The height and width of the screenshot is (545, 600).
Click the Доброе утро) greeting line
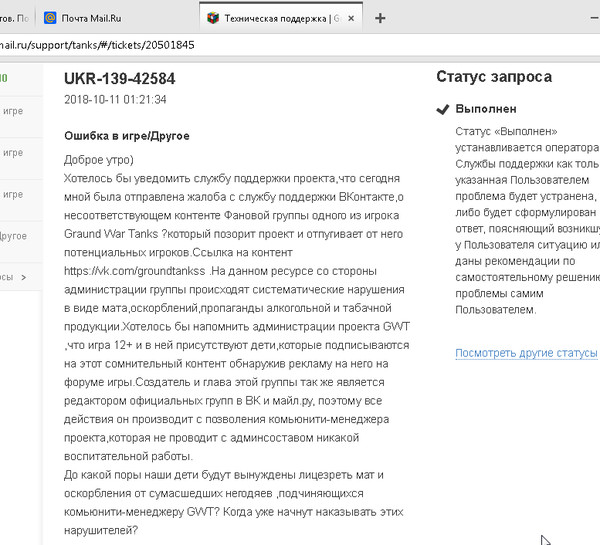tap(99, 160)
